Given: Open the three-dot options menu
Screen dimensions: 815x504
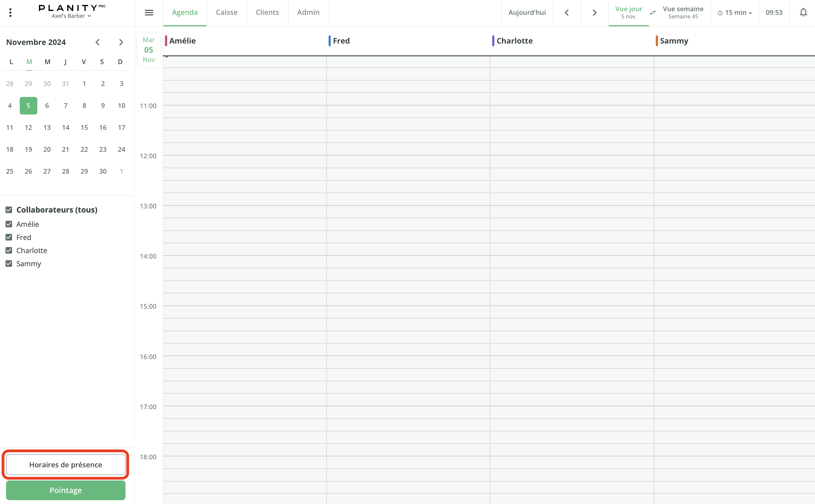Looking at the screenshot, I should [x=10, y=12].
